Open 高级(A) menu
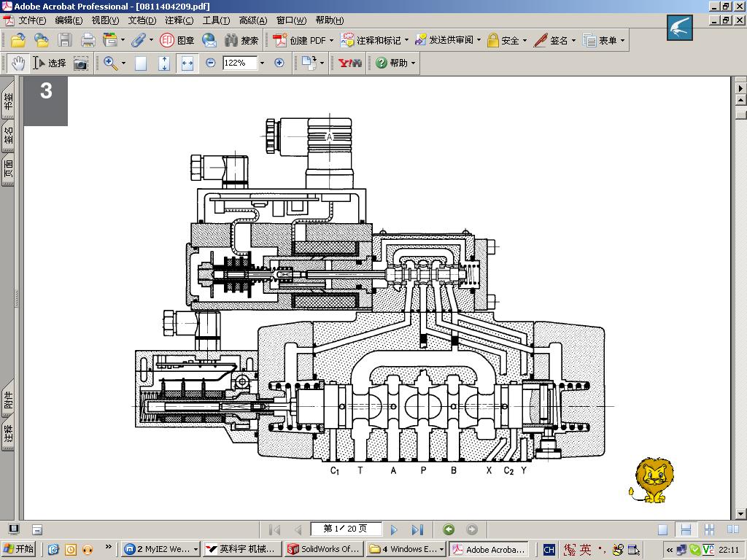This screenshot has height=560, width=747. [253, 20]
